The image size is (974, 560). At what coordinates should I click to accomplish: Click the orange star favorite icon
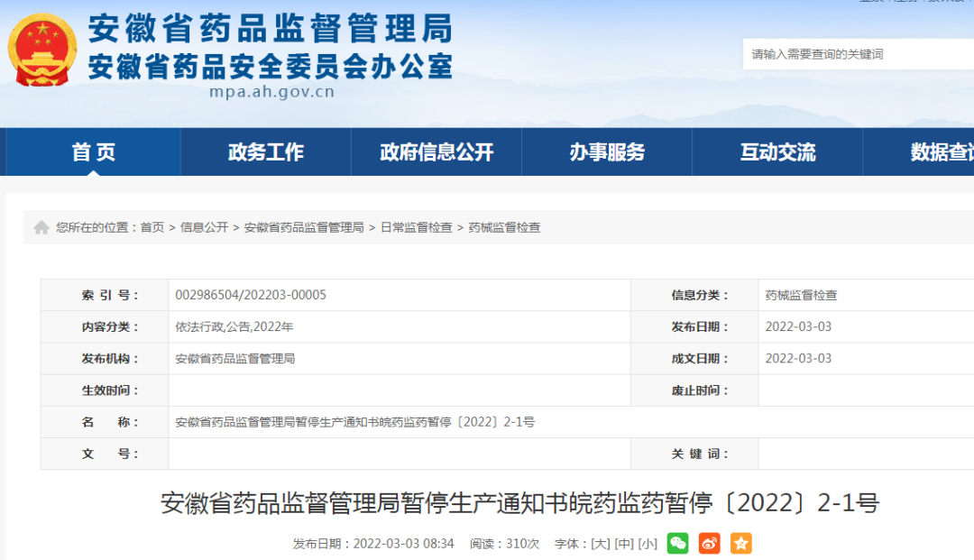[740, 543]
